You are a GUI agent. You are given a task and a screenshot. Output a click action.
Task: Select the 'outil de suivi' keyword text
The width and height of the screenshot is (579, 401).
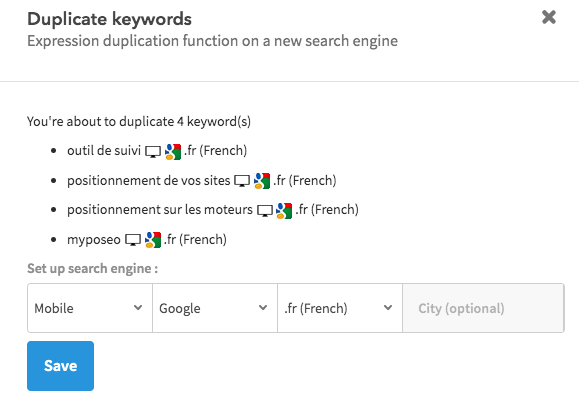(104, 151)
